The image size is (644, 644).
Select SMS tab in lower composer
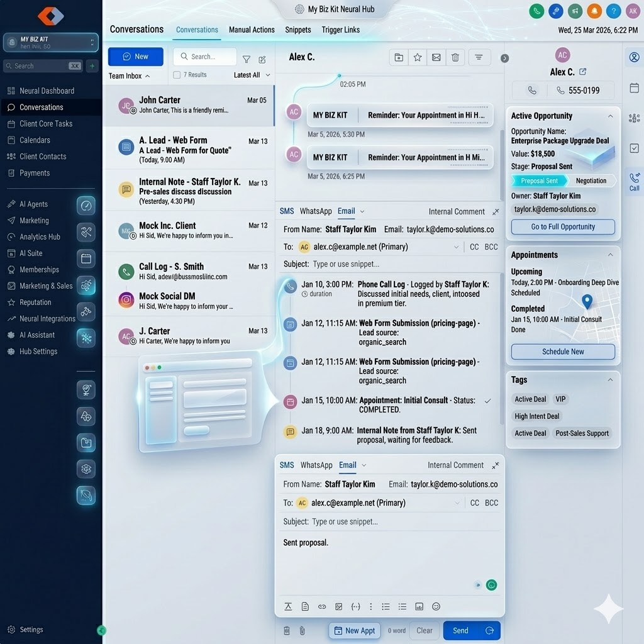coord(287,465)
